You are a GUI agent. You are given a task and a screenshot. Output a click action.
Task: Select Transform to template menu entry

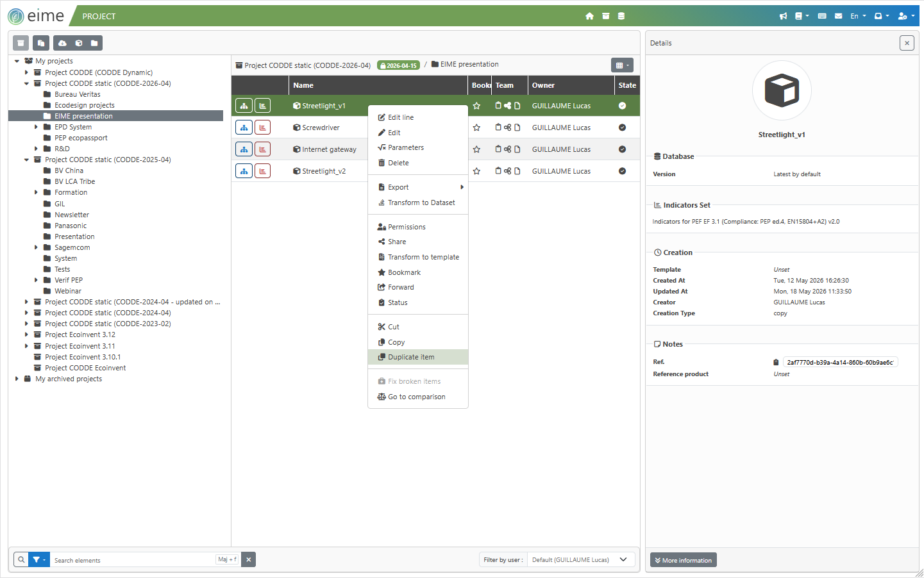[418, 257]
